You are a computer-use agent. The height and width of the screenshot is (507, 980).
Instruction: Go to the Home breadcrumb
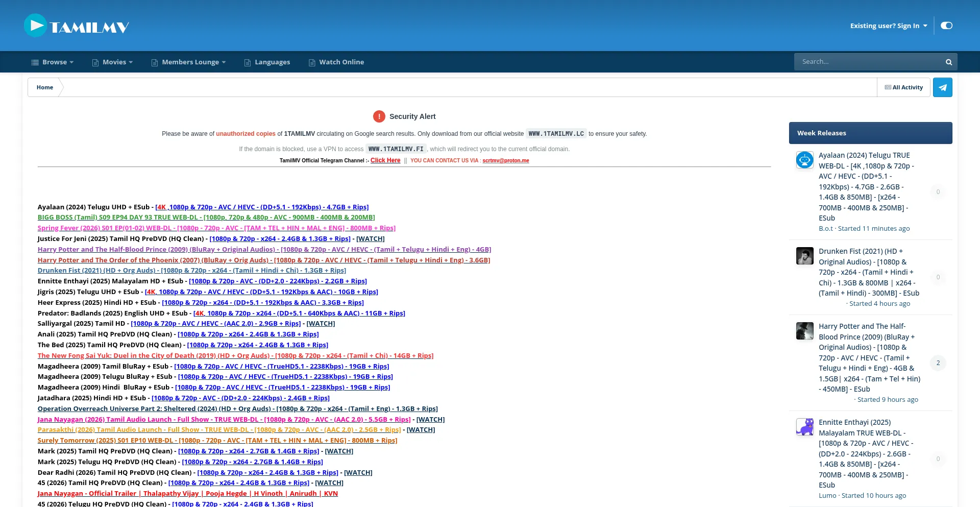pos(45,87)
